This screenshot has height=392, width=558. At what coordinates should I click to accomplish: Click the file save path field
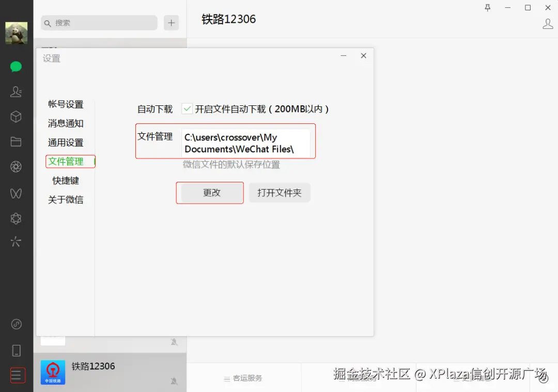[245, 143]
